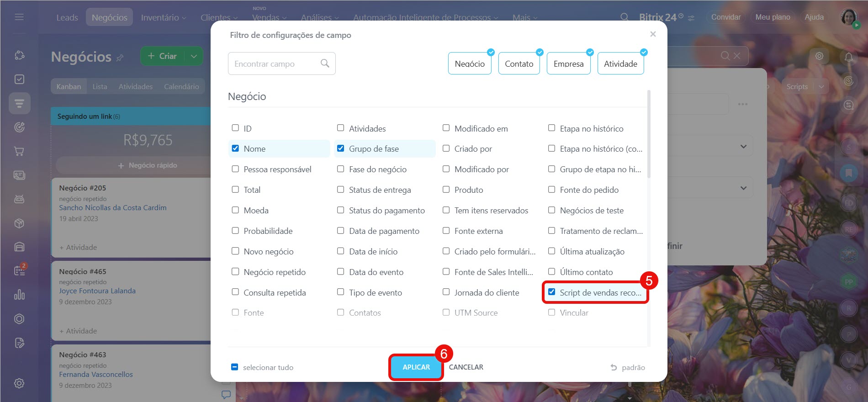Screen dimensions: 868x402
Task: Expand the Scripts dropdown arrow
Action: [x=821, y=86]
